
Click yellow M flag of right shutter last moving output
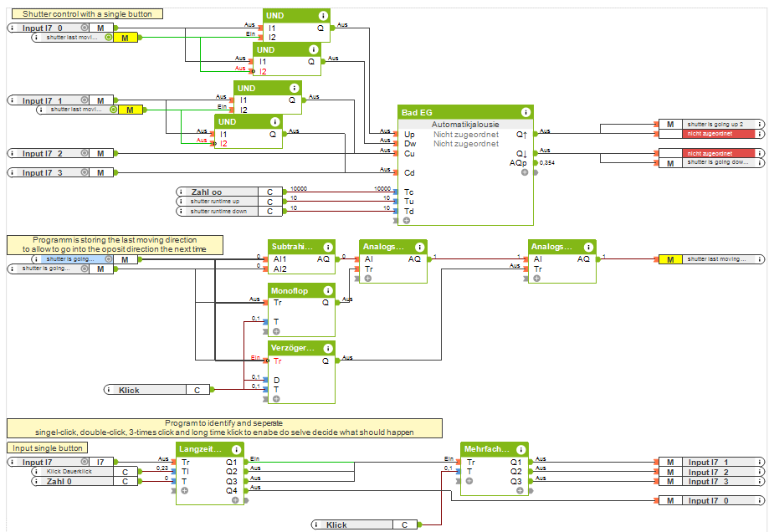[x=669, y=259]
